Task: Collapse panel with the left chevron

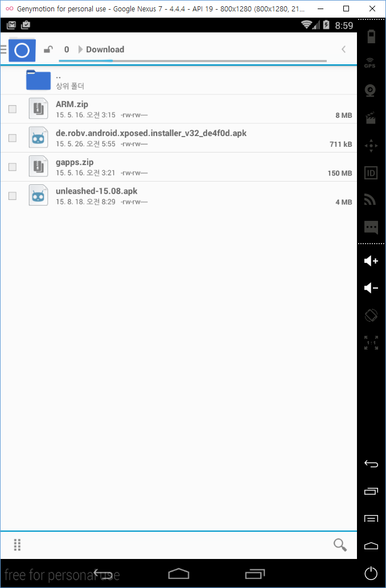Action: (343, 50)
